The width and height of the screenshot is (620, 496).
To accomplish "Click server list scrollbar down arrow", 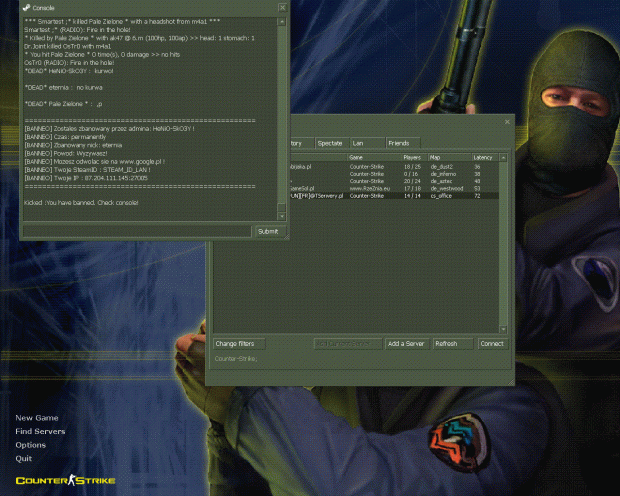I will (503, 329).
